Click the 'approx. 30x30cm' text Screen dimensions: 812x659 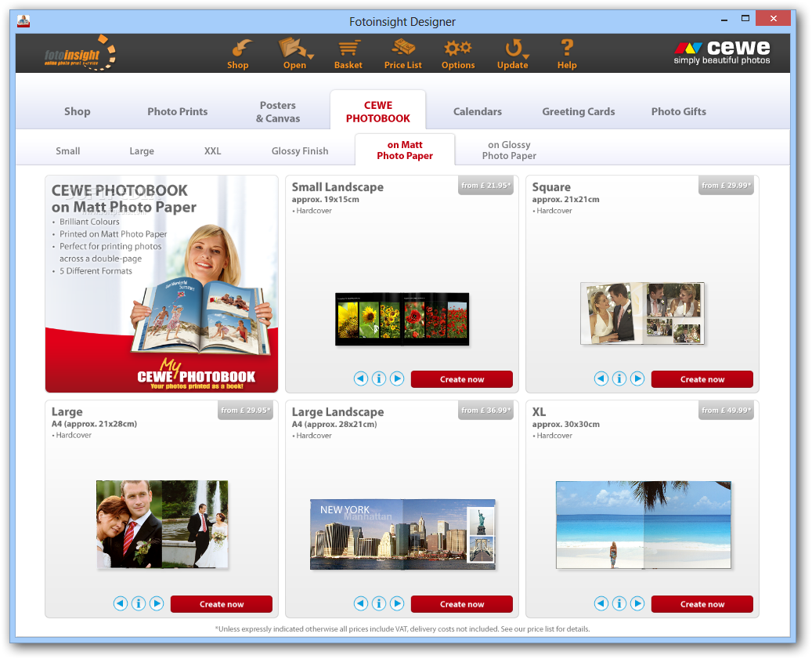pos(566,424)
